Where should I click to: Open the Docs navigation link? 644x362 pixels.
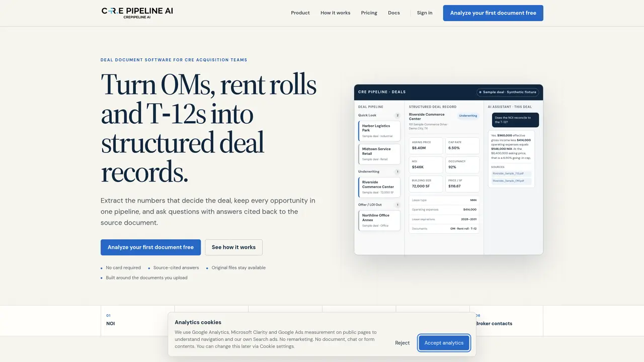click(x=394, y=13)
